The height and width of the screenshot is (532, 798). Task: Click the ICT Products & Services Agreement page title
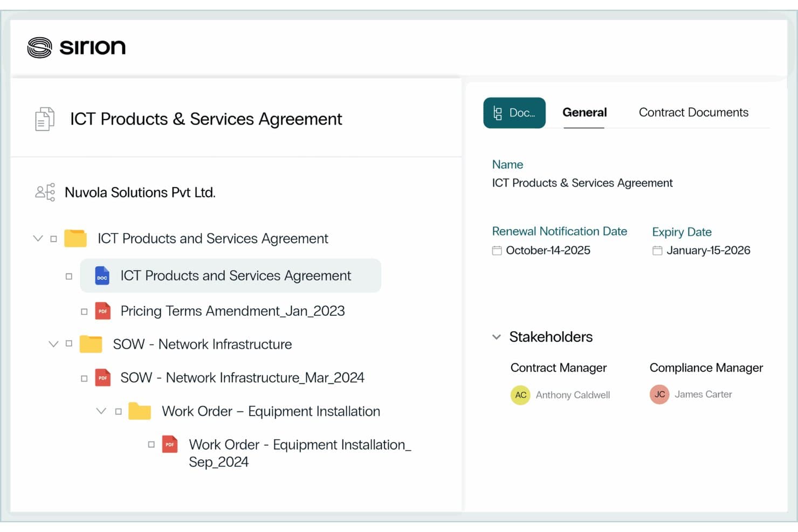pyautogui.click(x=206, y=119)
